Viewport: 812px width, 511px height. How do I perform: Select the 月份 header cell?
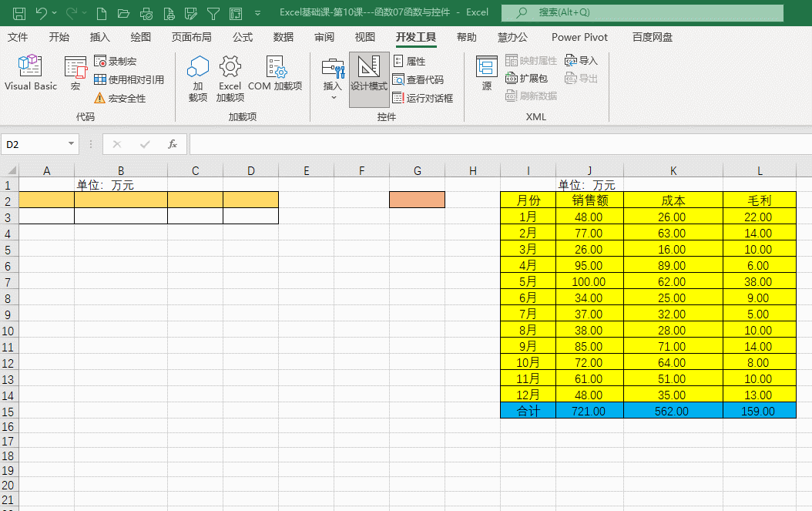(x=528, y=200)
